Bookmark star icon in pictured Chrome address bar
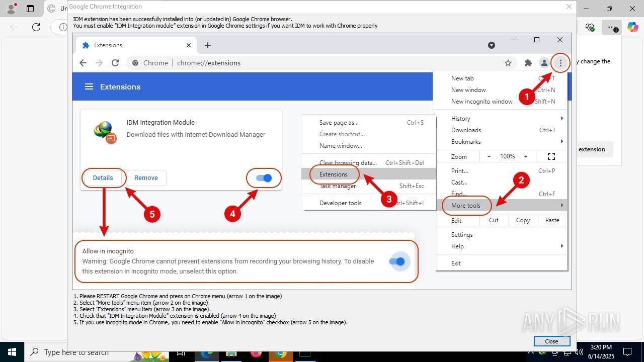This screenshot has height=362, width=644. click(x=508, y=63)
